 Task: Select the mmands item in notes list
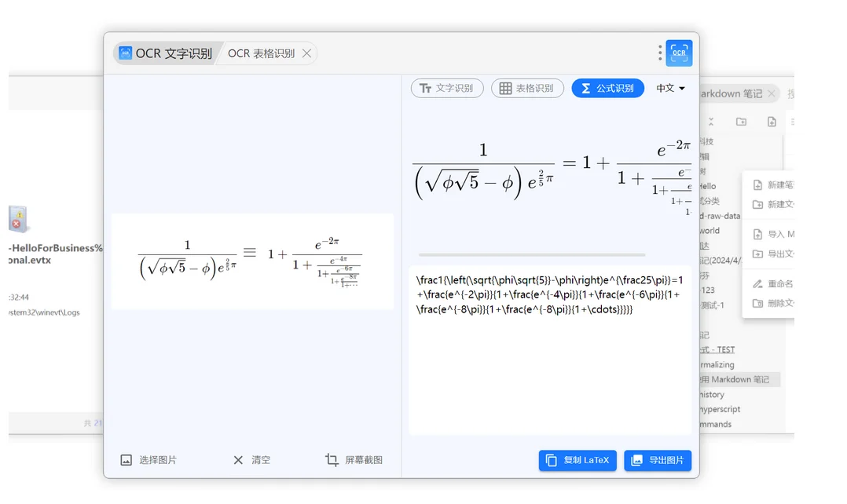[x=716, y=424]
